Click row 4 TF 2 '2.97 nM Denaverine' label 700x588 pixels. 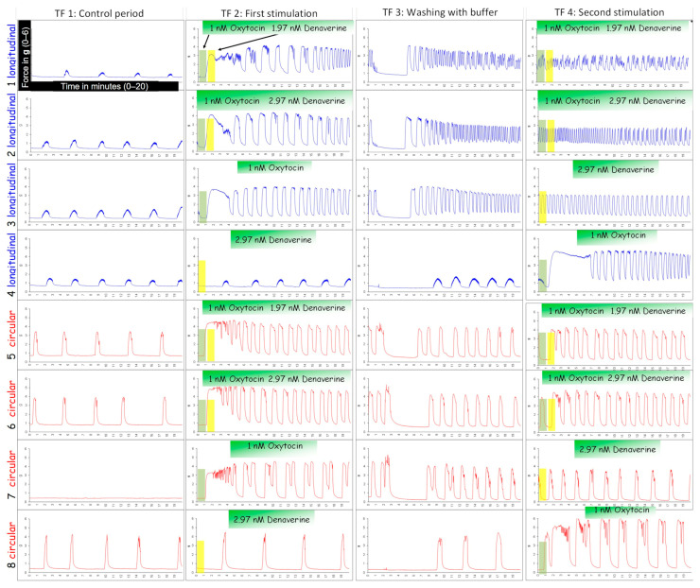pyautogui.click(x=273, y=240)
